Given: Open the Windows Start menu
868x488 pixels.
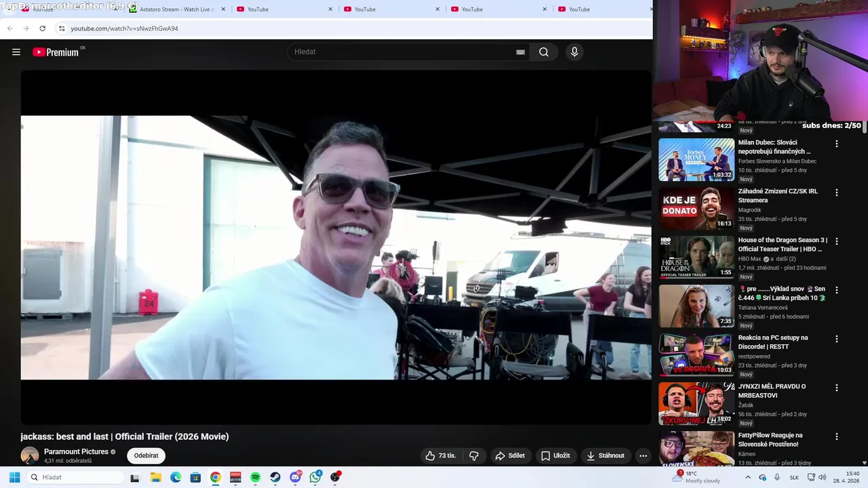Looking at the screenshot, I should pos(14,477).
